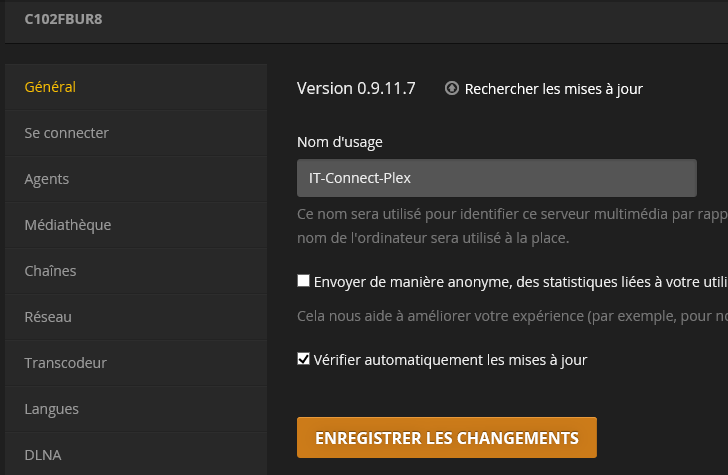Click the 'Rechercher les mises à jour' link
This screenshot has width=728, height=475.
[x=554, y=89]
